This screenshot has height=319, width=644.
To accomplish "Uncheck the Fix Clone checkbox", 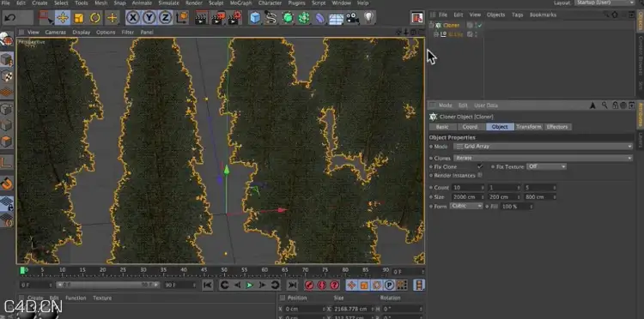I will pyautogui.click(x=480, y=166).
